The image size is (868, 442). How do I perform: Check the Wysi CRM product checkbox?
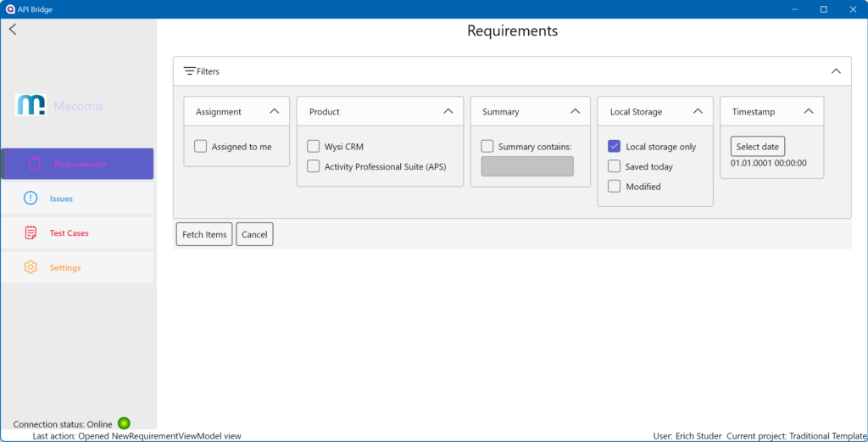pyautogui.click(x=314, y=146)
